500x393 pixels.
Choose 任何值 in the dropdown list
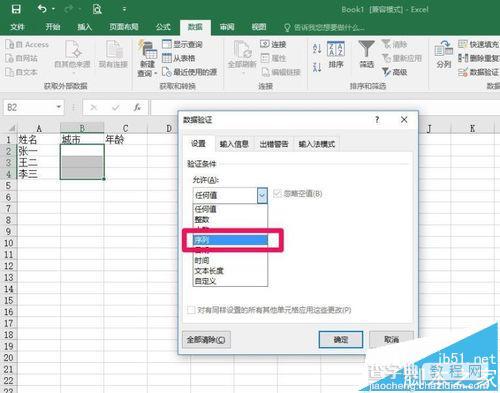click(230, 209)
